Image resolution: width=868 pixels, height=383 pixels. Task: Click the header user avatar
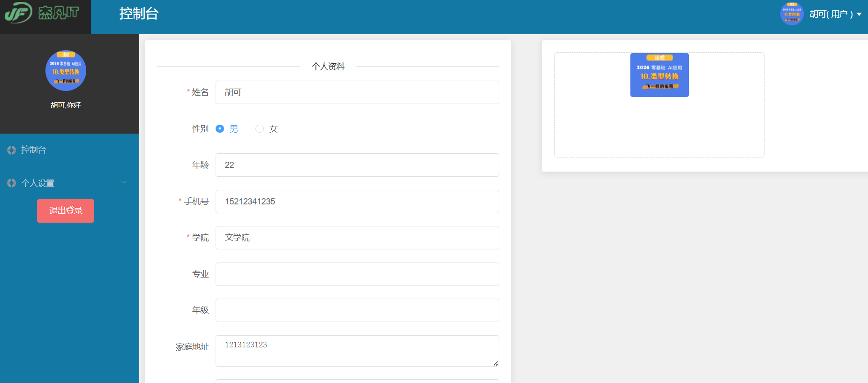[x=792, y=14]
